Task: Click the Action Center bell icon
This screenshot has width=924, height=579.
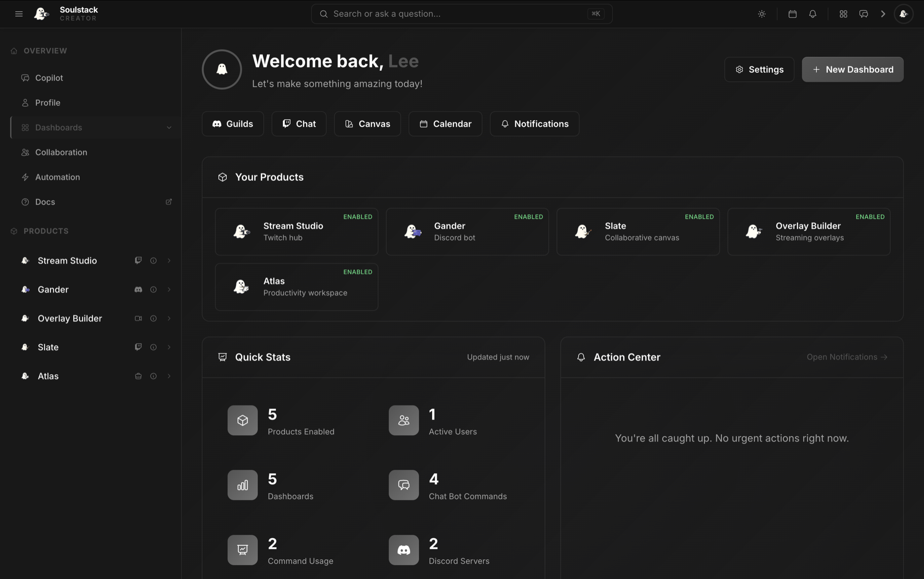Action: pyautogui.click(x=581, y=357)
